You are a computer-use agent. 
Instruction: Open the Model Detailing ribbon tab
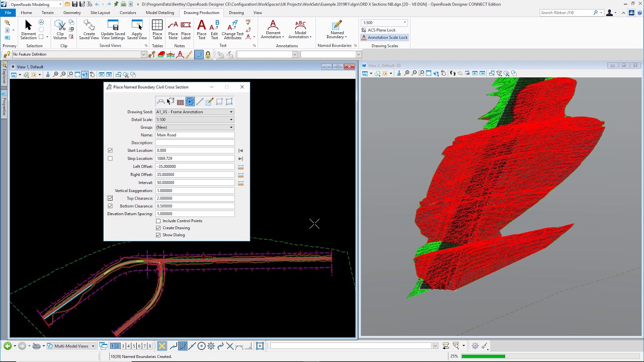pos(160,13)
